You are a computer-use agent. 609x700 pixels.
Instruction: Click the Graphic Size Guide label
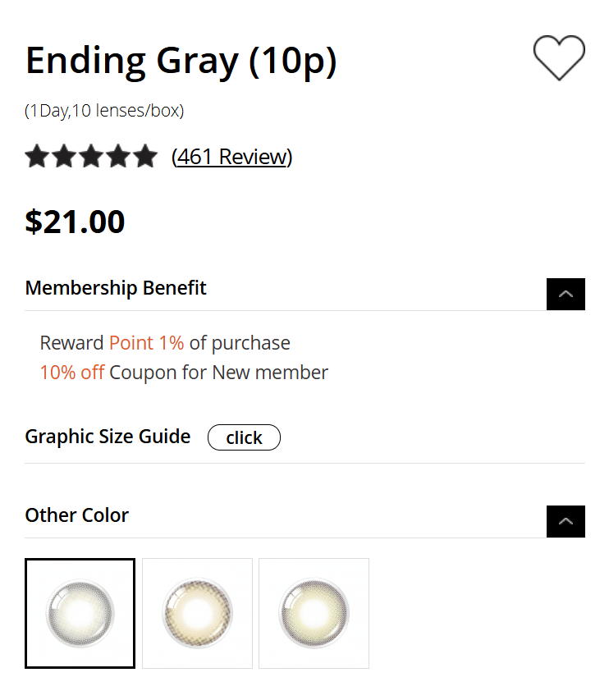(108, 437)
